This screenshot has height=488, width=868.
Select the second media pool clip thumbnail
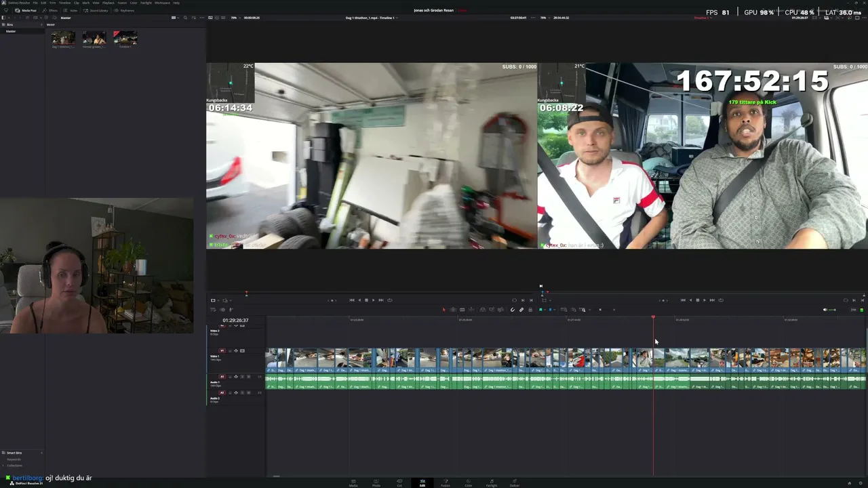94,38
